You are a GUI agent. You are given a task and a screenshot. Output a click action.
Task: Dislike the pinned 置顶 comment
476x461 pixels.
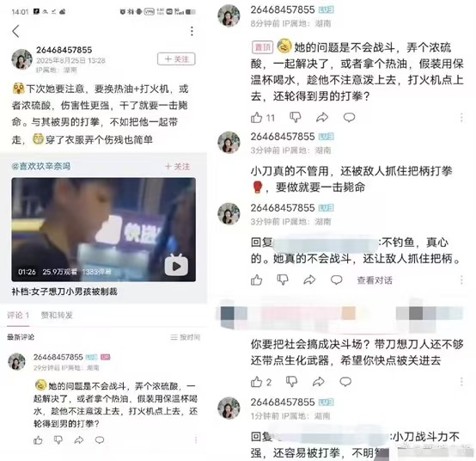[x=295, y=117]
